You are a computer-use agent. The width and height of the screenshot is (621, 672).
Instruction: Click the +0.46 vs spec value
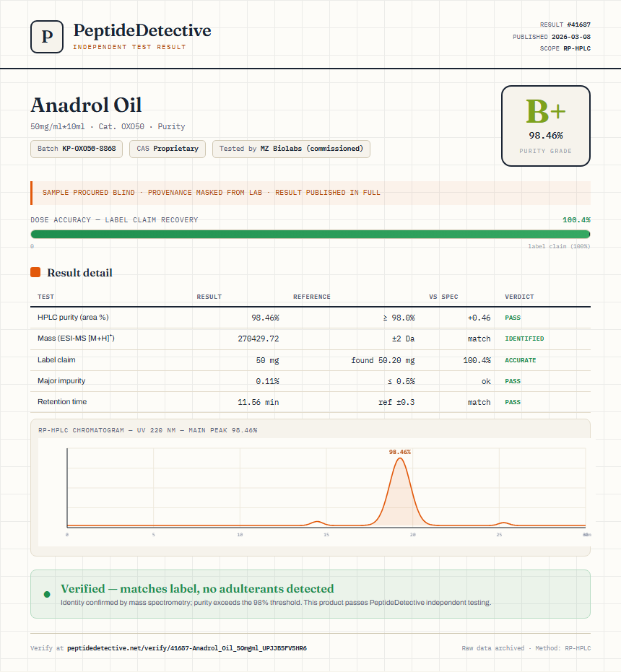point(479,318)
